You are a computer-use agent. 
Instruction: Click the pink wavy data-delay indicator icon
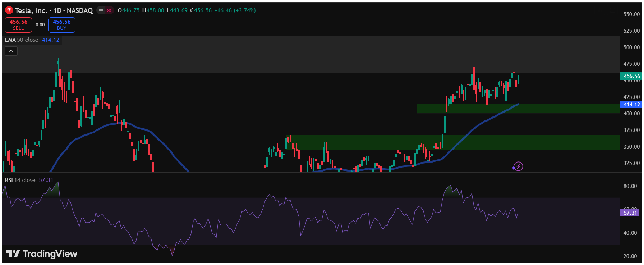(x=109, y=10)
